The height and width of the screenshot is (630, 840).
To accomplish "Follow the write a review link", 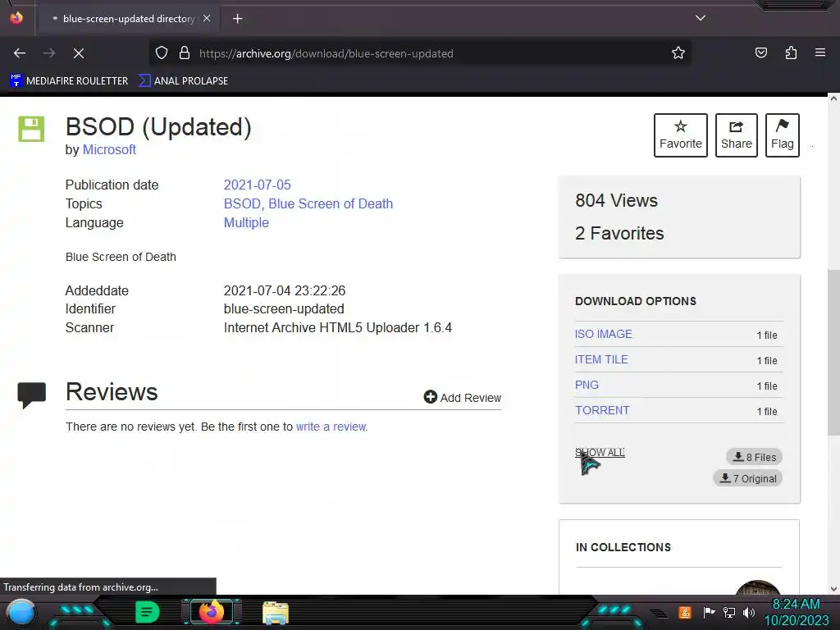I will coord(331,427).
